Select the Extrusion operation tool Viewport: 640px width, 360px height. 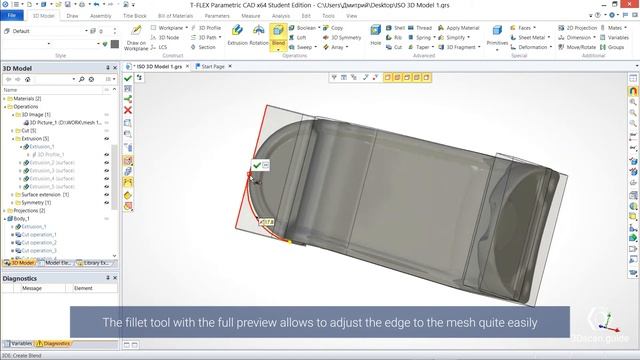coord(237,34)
